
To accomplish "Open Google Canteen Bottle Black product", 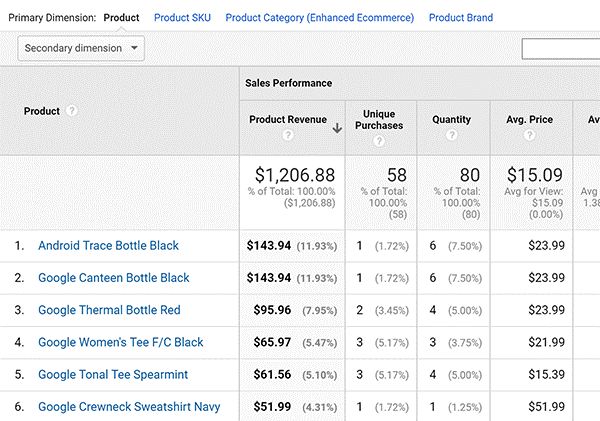I will point(114,277).
